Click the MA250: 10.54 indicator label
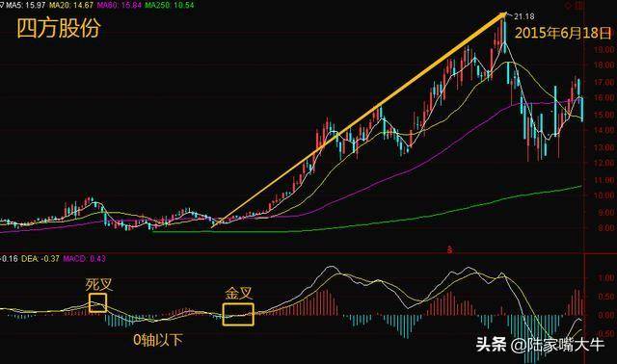The height and width of the screenshot is (364, 617). 170,6
